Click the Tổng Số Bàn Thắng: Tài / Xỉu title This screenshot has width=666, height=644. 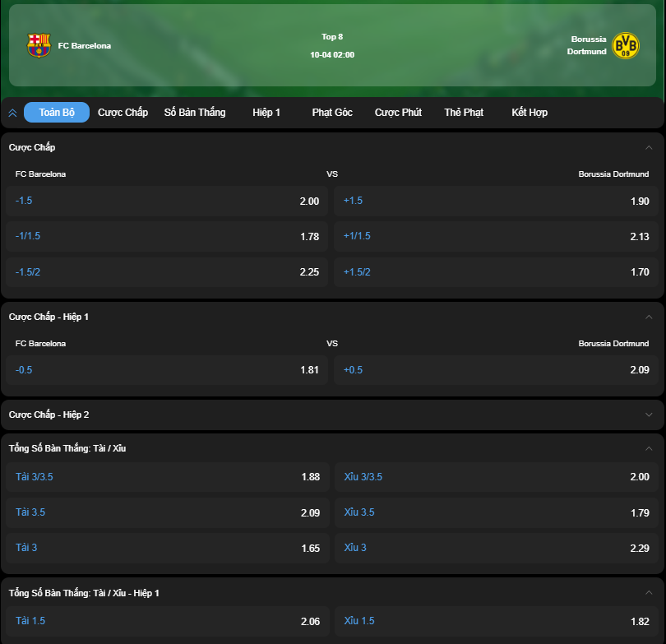pyautogui.click(x=67, y=448)
